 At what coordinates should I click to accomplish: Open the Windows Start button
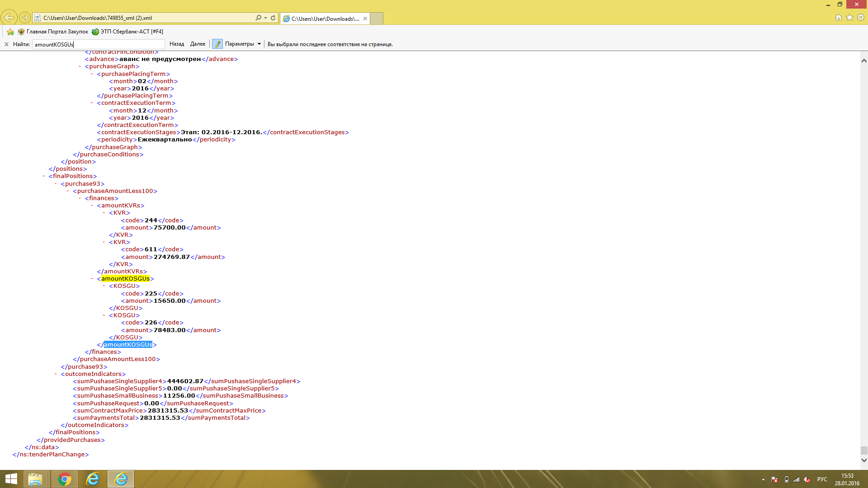pos(11,479)
